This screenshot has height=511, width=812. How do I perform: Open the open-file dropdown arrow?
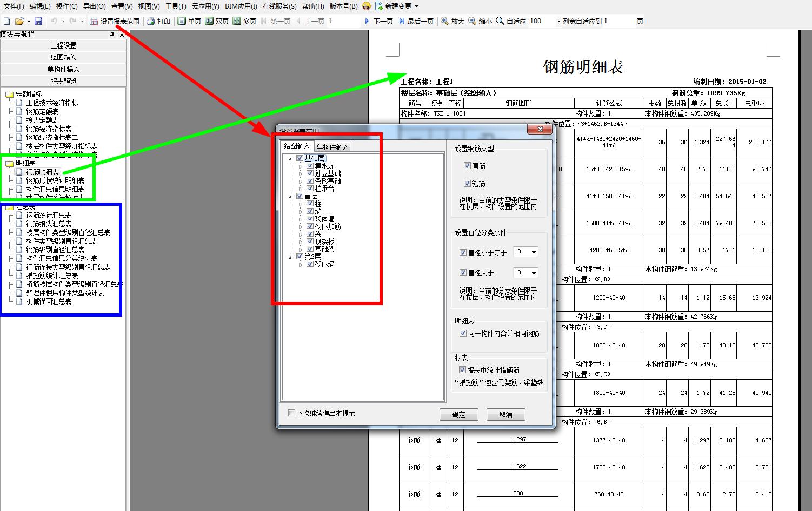coord(28,21)
